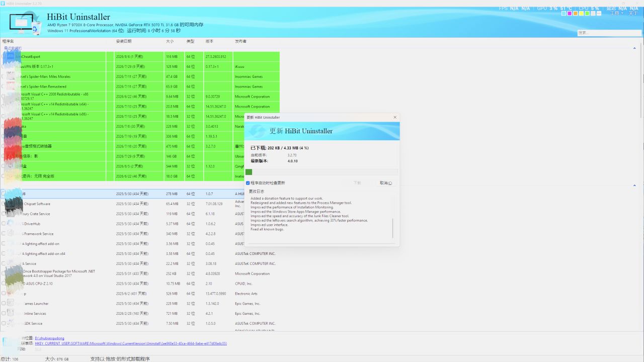Screen dimensions: 644x362
Task: Sort by the 类型 column header
Action: point(190,41)
